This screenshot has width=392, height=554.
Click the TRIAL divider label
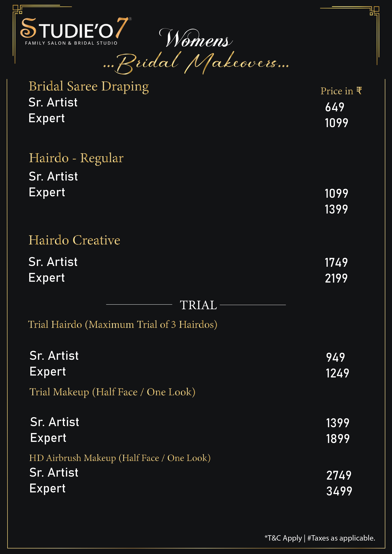pos(198,305)
